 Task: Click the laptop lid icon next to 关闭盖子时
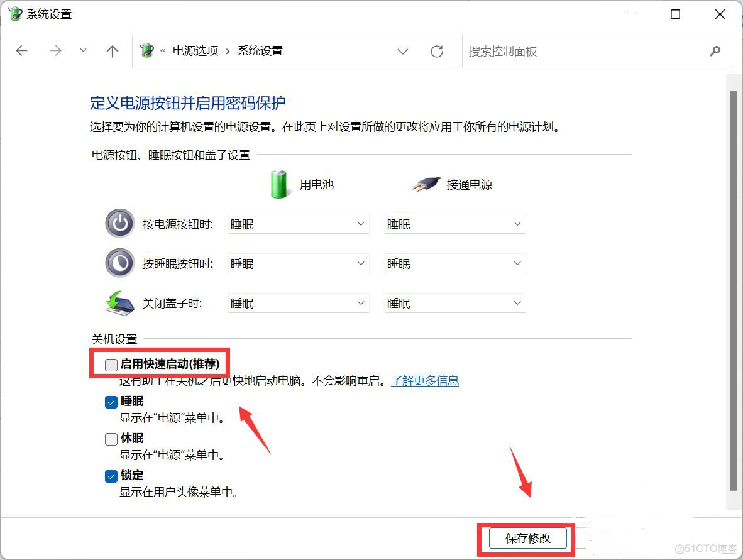pos(119,302)
